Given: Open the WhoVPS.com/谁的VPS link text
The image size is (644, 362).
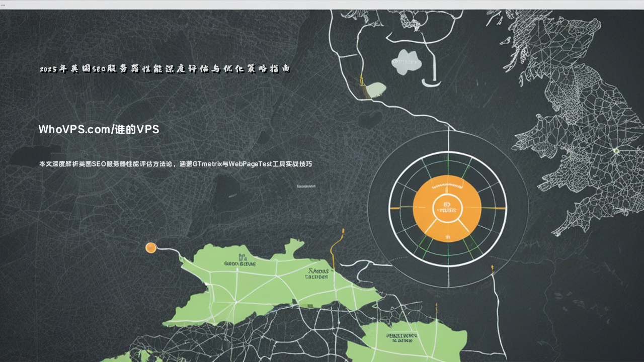Looking at the screenshot, I should (x=99, y=130).
